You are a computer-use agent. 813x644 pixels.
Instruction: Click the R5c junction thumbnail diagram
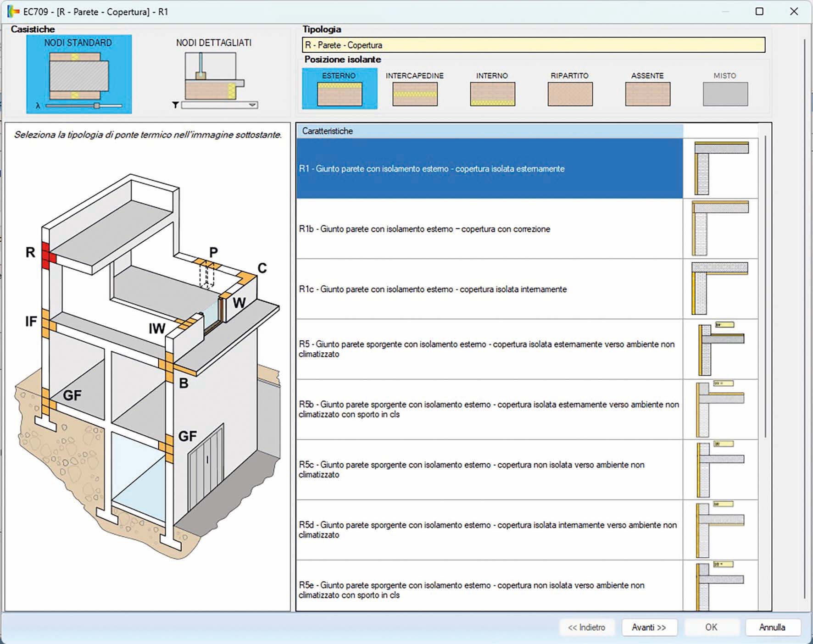(x=720, y=469)
